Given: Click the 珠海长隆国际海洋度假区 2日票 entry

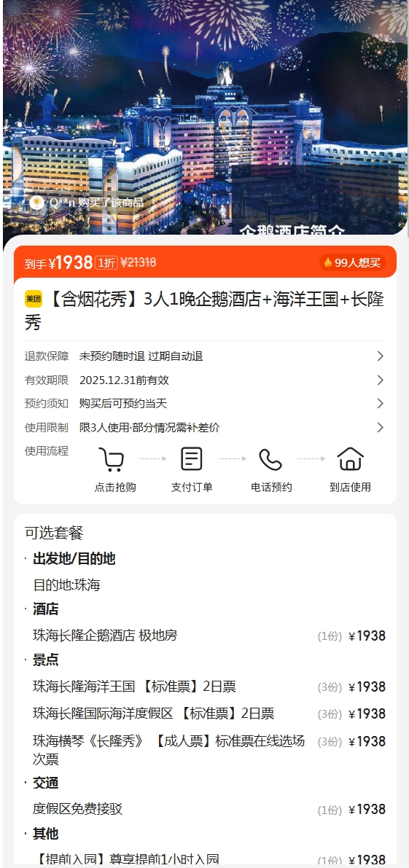Looking at the screenshot, I should coord(209,713).
